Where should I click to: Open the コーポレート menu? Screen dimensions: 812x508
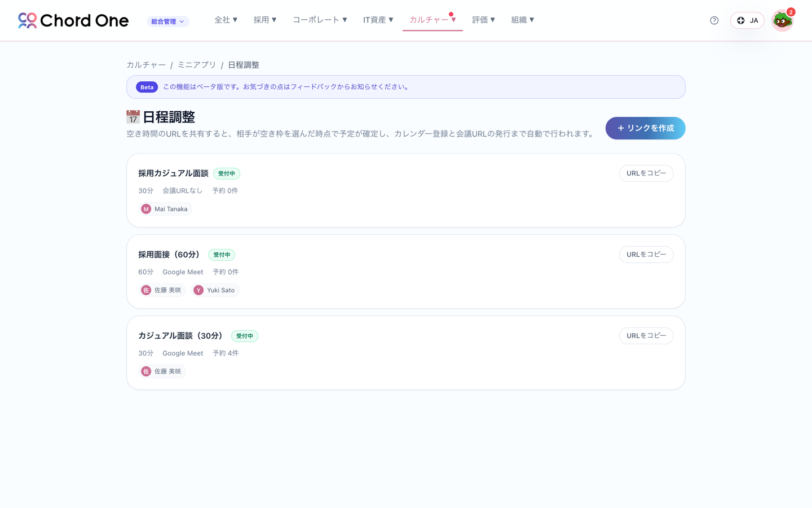click(320, 20)
